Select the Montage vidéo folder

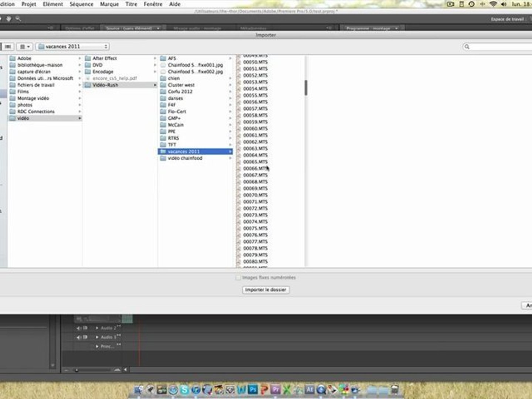pyautogui.click(x=45, y=98)
